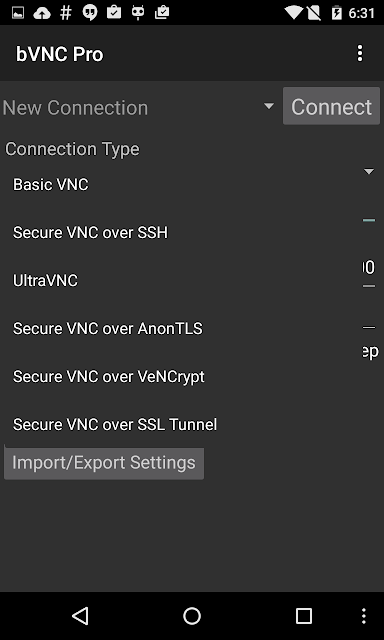Tap the Android home circle button
The width and height of the screenshot is (384, 640).
192,616
